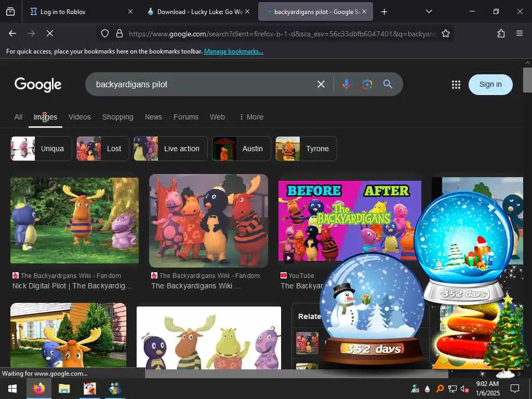Image resolution: width=532 pixels, height=399 pixels.
Task: Close the Lucky Luke download tab
Action: click(247, 11)
